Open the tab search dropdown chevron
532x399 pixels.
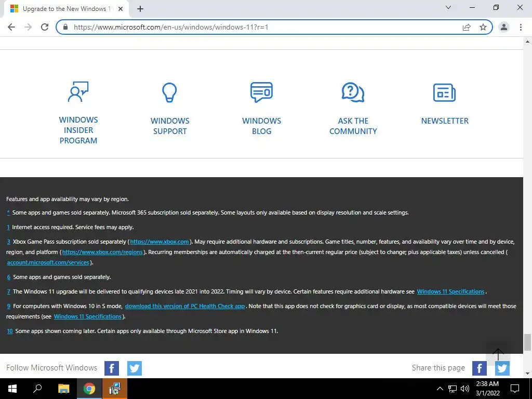point(448,7)
